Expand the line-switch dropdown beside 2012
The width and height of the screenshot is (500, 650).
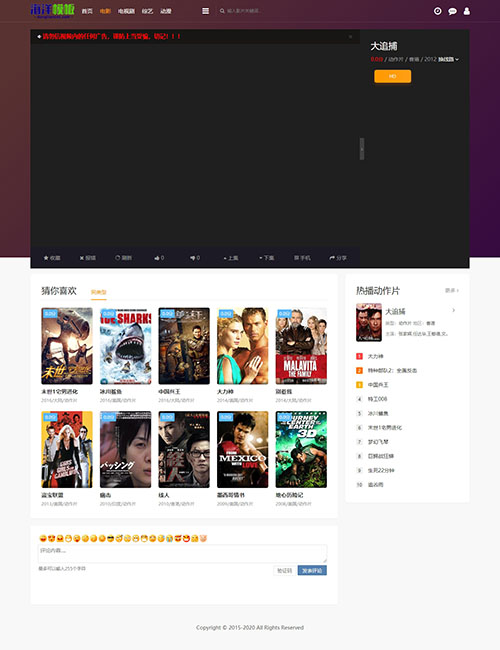point(448,59)
